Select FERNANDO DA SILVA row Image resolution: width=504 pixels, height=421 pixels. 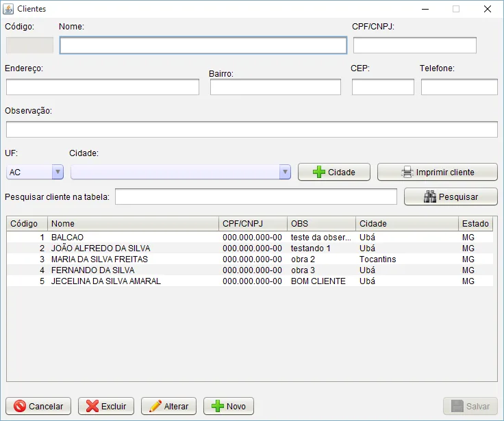(x=250, y=270)
